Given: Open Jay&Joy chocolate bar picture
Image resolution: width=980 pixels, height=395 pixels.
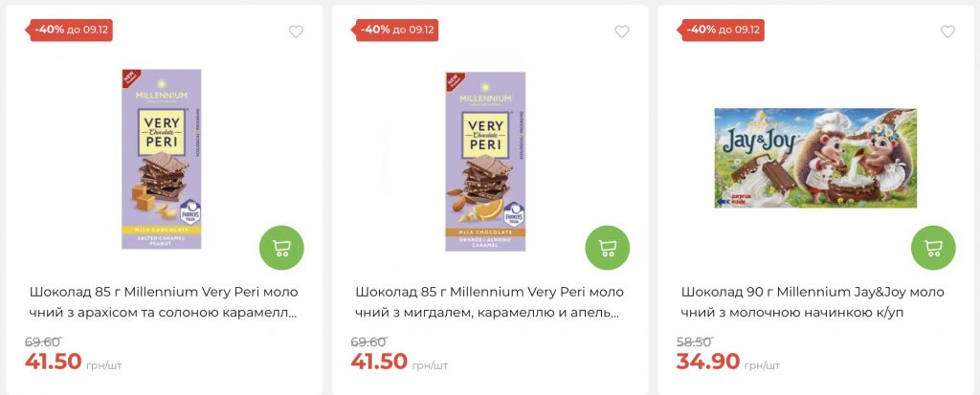Looking at the screenshot, I should pos(814,158).
